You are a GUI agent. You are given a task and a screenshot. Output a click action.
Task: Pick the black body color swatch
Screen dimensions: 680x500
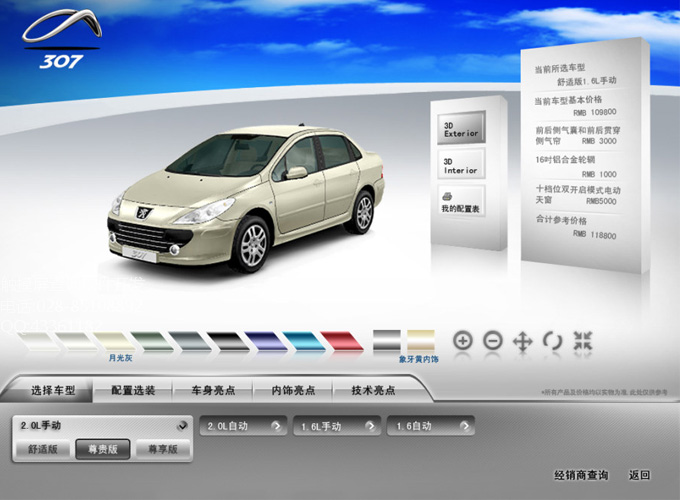(228, 341)
